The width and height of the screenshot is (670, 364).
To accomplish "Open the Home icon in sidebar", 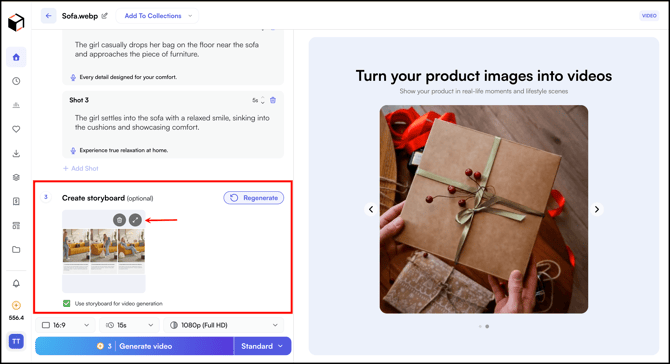I will click(x=16, y=57).
